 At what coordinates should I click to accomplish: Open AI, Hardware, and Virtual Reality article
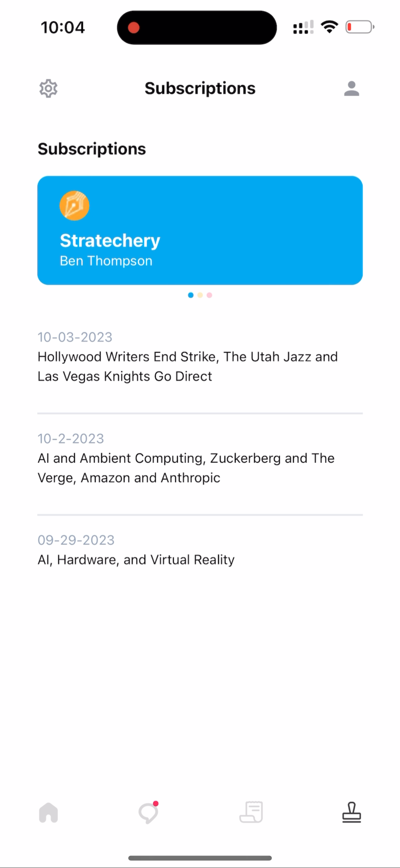[x=136, y=560]
